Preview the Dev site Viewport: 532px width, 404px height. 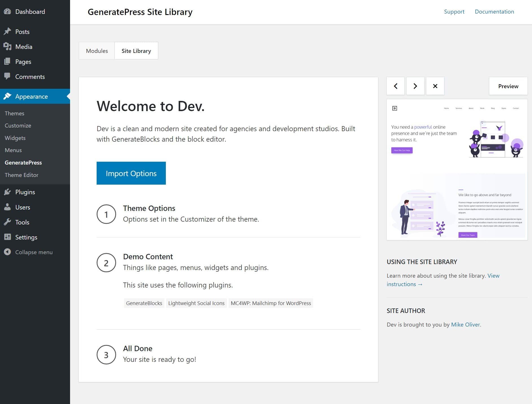click(x=508, y=86)
